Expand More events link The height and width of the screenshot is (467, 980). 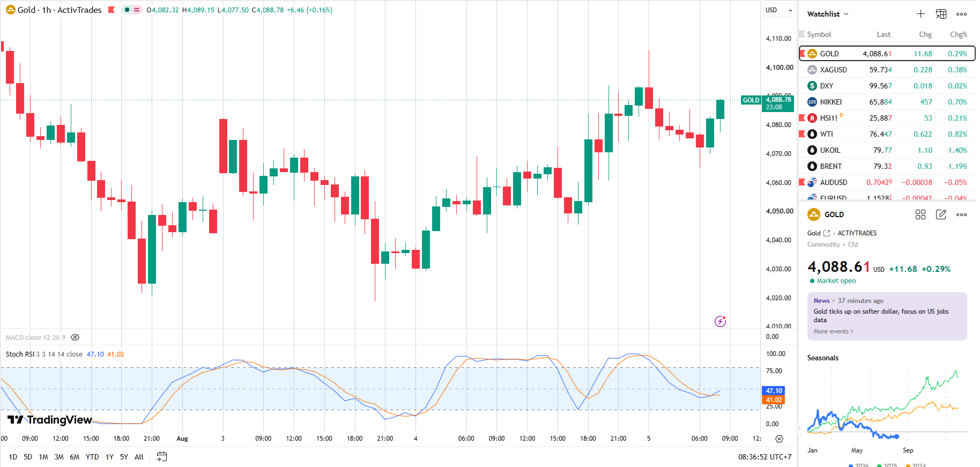833,331
